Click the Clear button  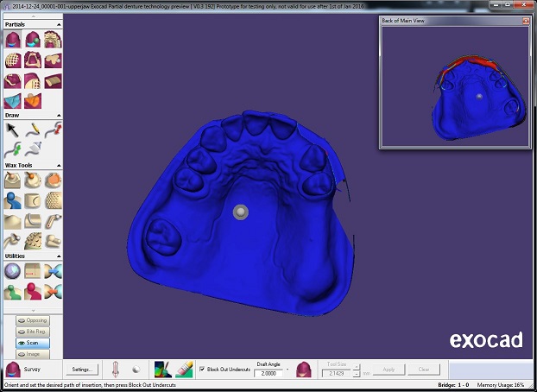coord(424,370)
